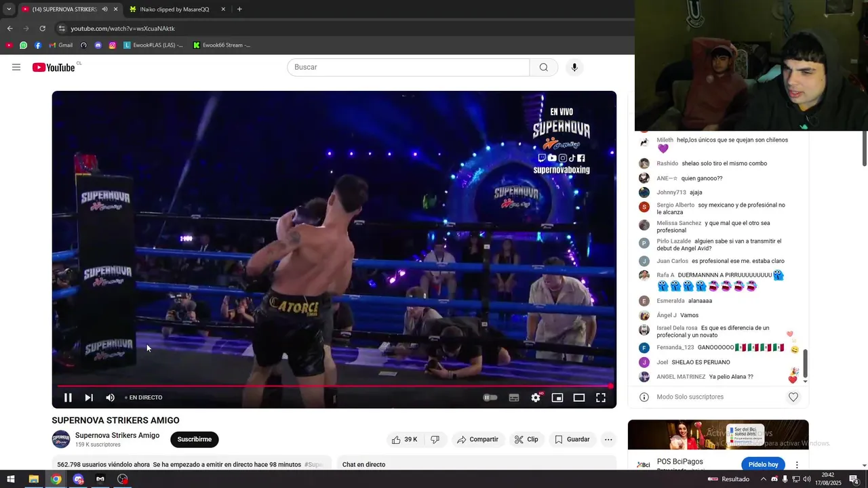The width and height of the screenshot is (868, 488).
Task: Open the Instagram bookmark
Action: [x=113, y=45]
